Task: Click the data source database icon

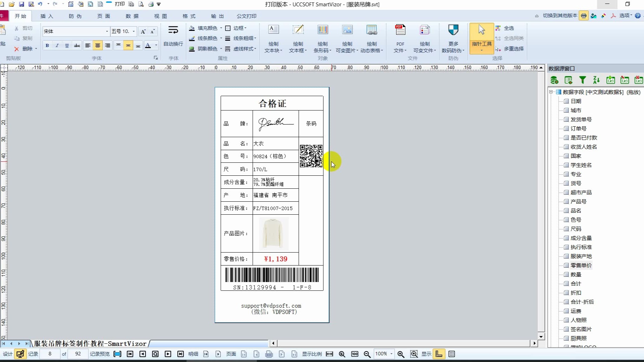Action: click(x=554, y=80)
